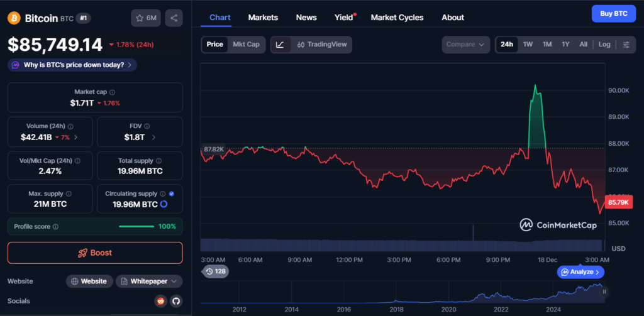
Task: Open "Why is BTC's price down today?"
Action: (72, 65)
